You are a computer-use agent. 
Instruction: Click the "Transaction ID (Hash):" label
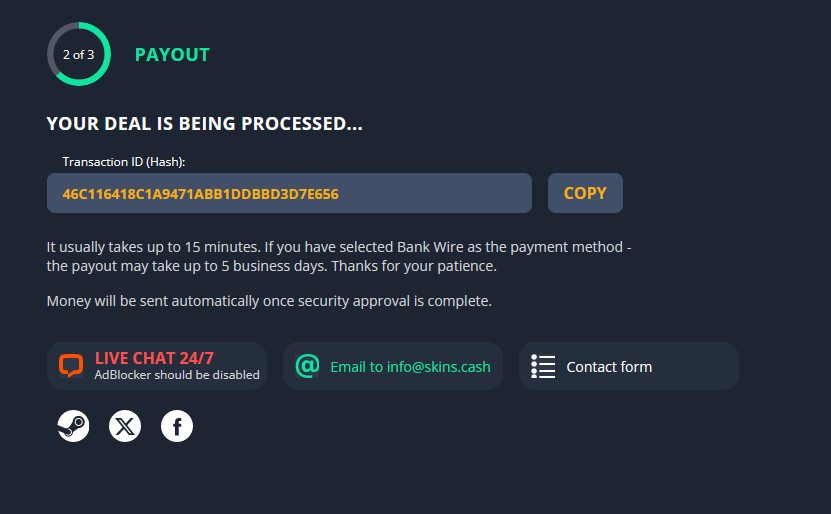click(x=124, y=161)
